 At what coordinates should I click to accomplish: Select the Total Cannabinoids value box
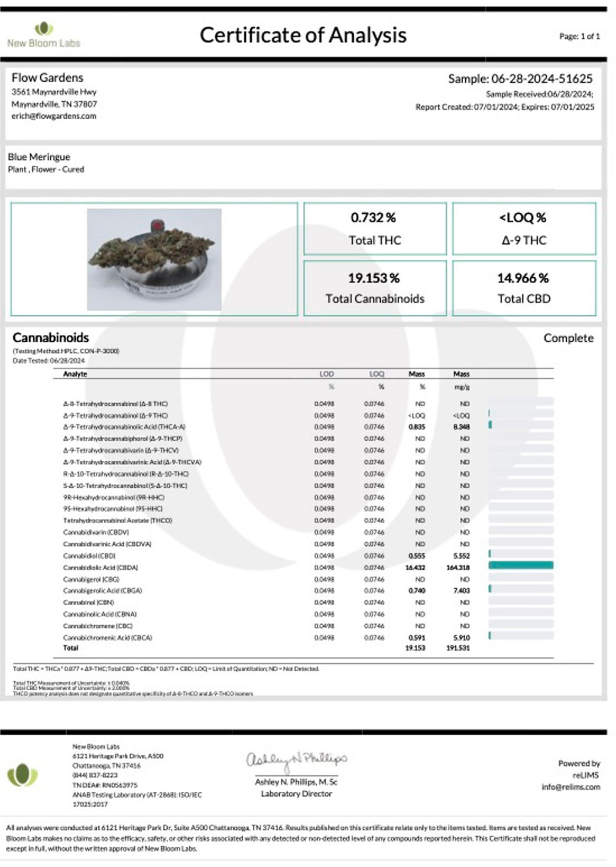(374, 287)
